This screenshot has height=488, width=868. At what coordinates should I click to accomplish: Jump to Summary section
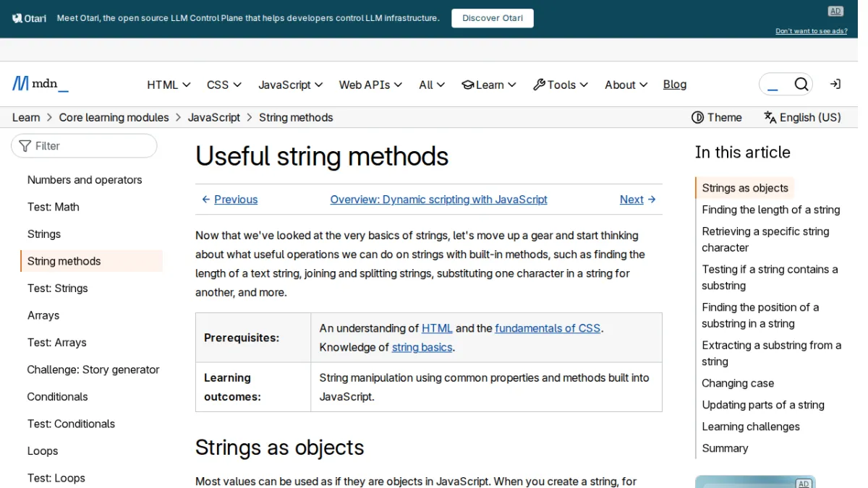[725, 448]
